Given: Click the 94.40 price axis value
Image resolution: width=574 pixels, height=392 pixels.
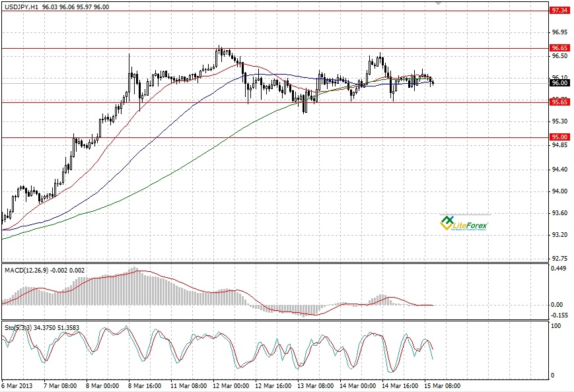Looking at the screenshot, I should coord(559,170).
